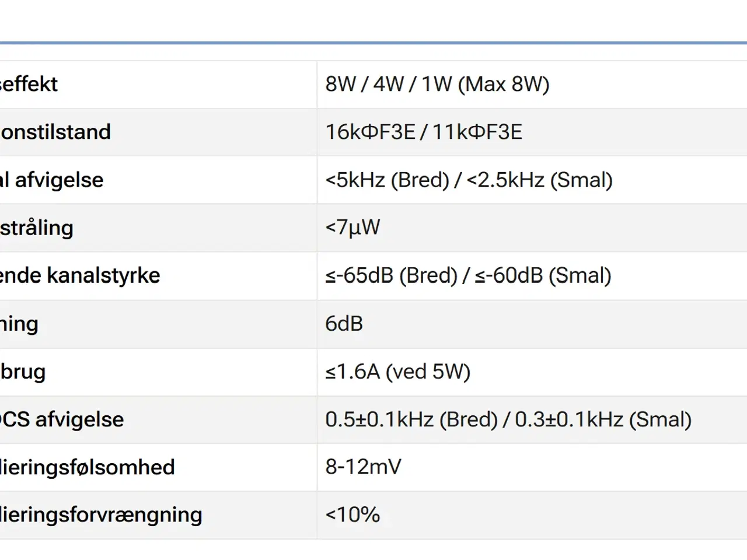Image resolution: width=747 pixels, height=560 pixels.
Task: Select the row label ending in "ende kanalstyrke"
Action: (80, 276)
